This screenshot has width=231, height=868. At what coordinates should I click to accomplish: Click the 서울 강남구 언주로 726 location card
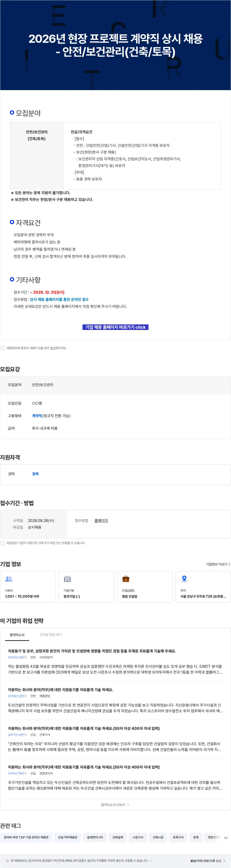(203, 587)
